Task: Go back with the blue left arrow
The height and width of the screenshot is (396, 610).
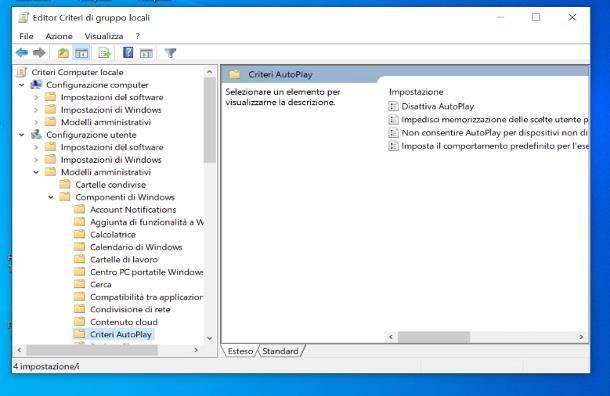Action: 22,53
